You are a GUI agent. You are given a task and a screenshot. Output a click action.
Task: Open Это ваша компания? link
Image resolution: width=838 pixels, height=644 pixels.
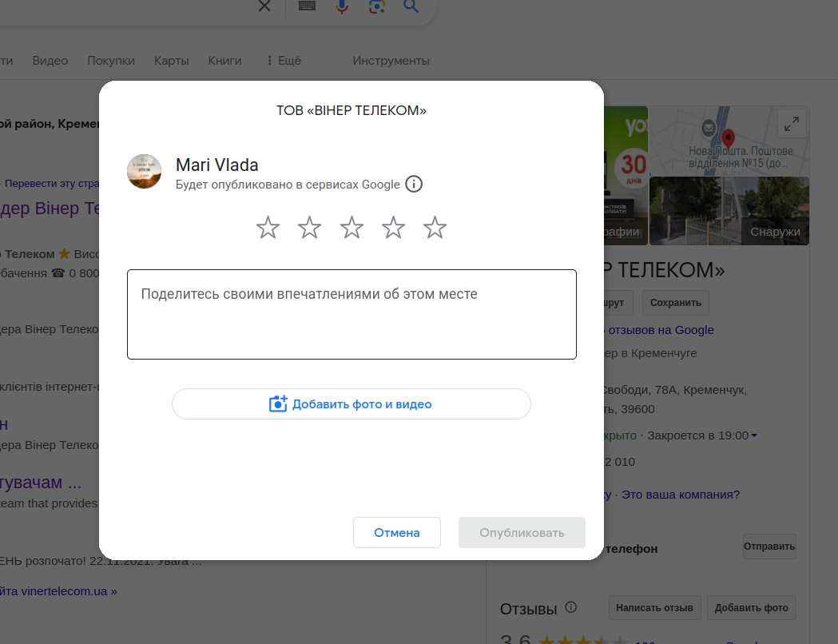click(681, 495)
